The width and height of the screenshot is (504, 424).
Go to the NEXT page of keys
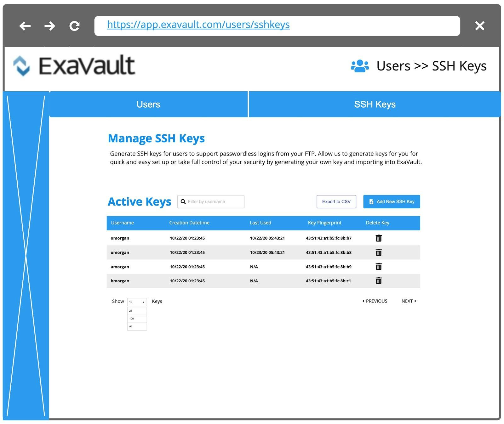pyautogui.click(x=409, y=301)
